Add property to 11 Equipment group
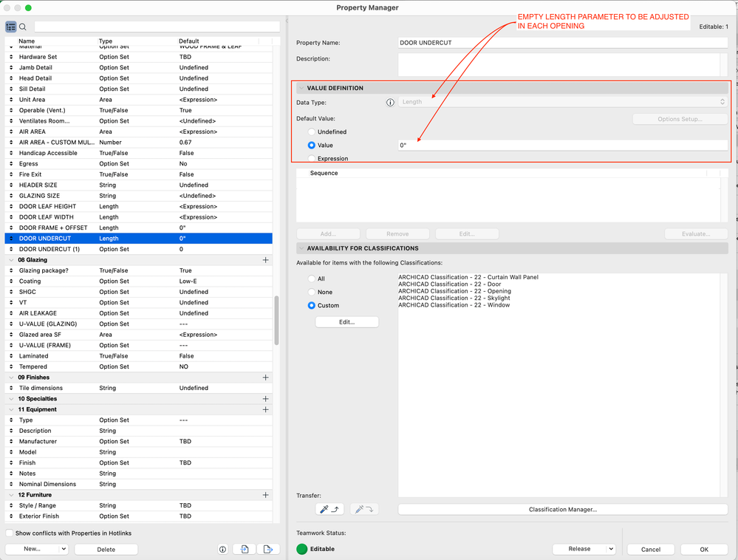 [x=265, y=409]
